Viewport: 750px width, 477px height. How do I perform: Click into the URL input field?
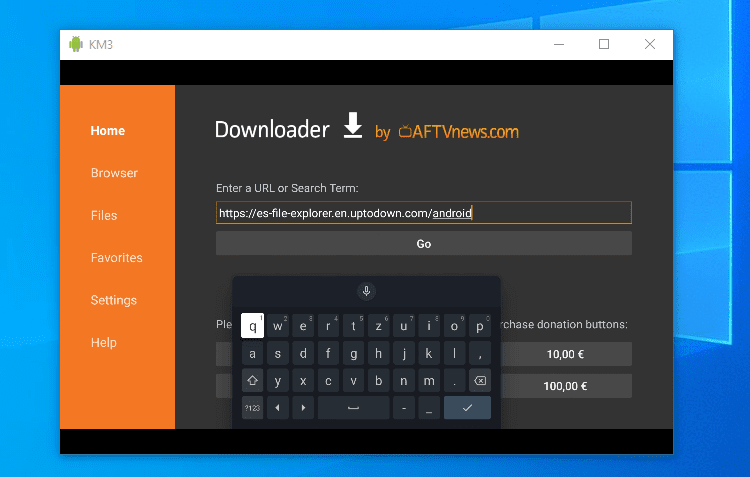click(424, 213)
